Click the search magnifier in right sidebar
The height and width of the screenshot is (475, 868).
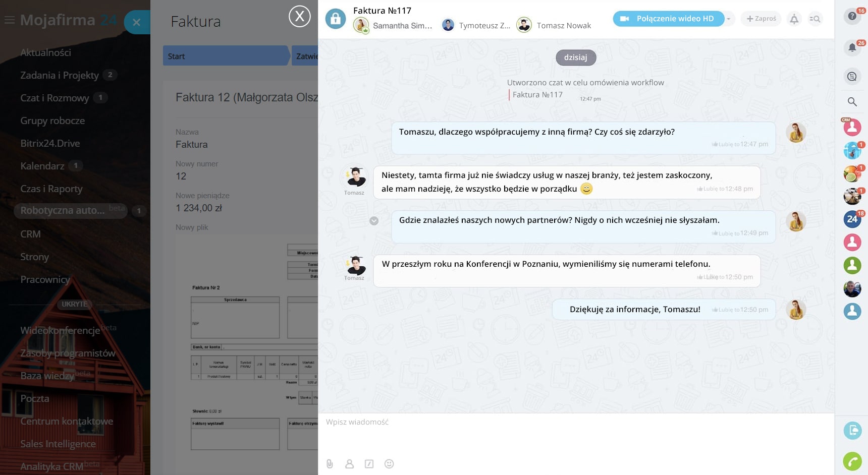[x=852, y=102]
